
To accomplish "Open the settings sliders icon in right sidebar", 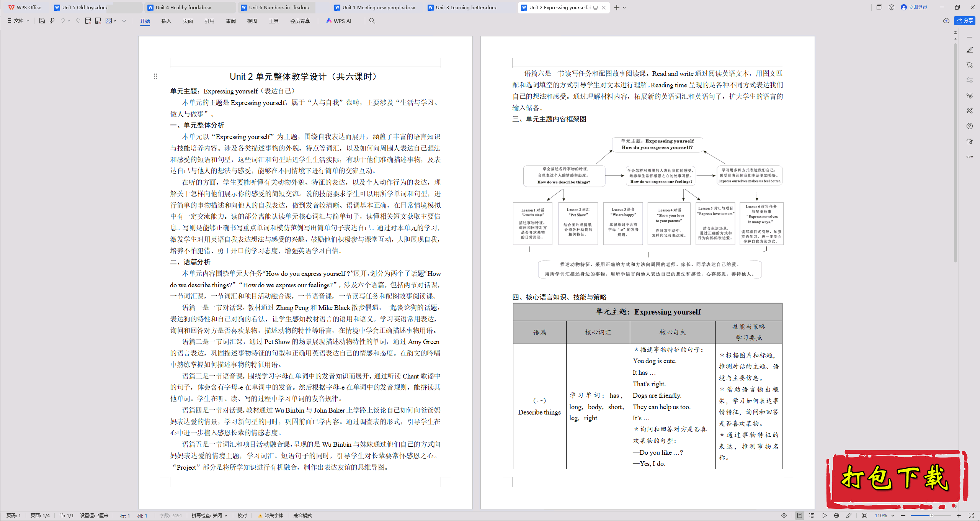I will pos(970,80).
